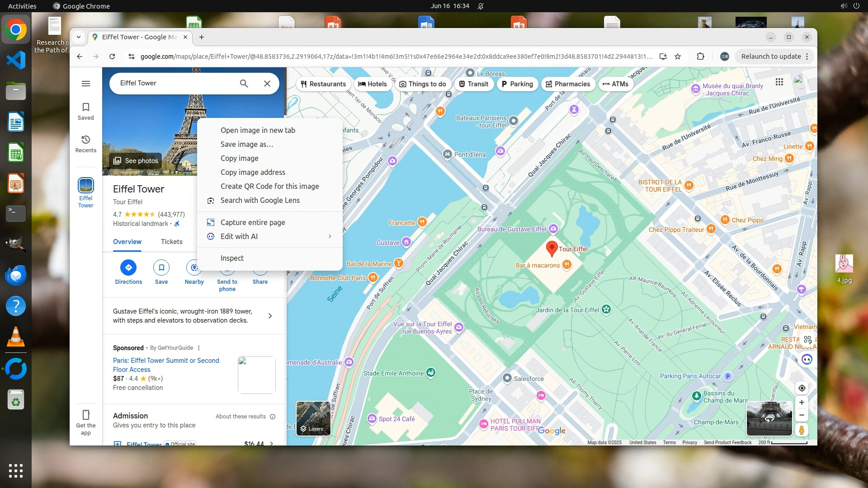Switch to the Tickets tab
868x488 pixels.
172,242
